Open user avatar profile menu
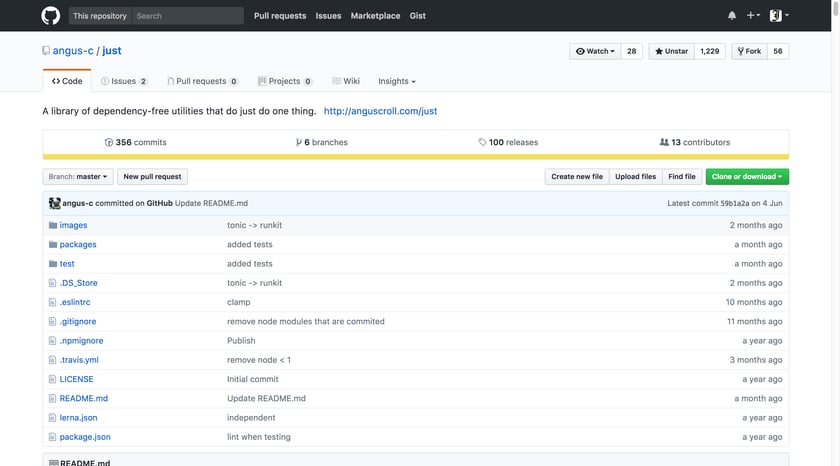 click(x=779, y=16)
